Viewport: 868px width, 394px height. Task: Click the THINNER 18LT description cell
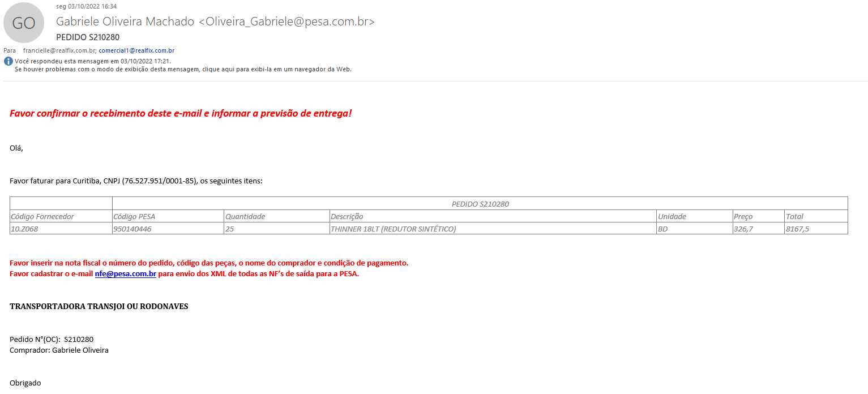pyautogui.click(x=393, y=229)
